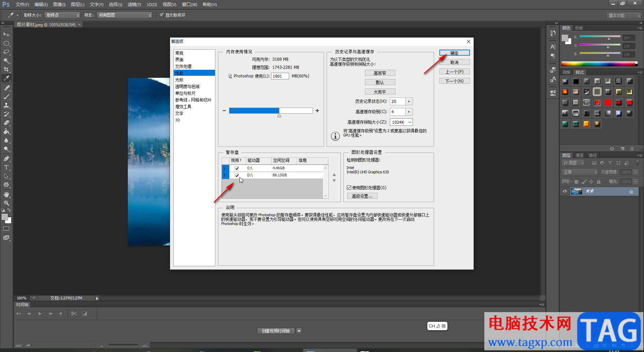Open the 历史记录状态 arrow popup
644x352 pixels.
point(409,102)
